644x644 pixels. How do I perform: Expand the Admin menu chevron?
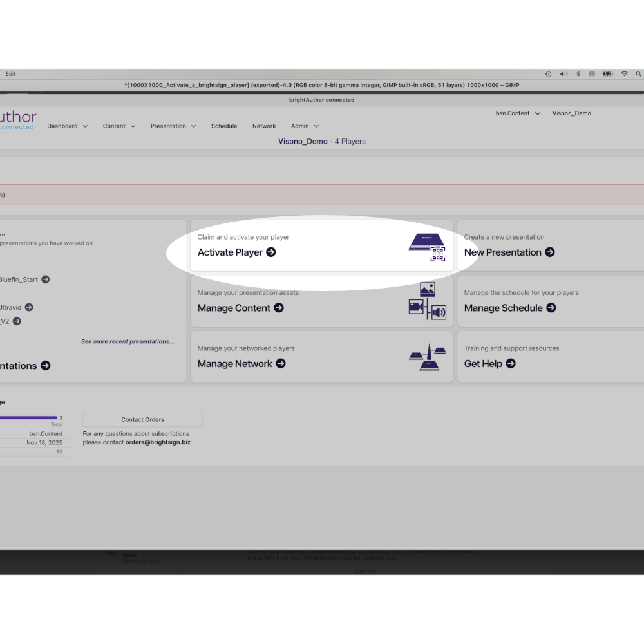coord(316,126)
